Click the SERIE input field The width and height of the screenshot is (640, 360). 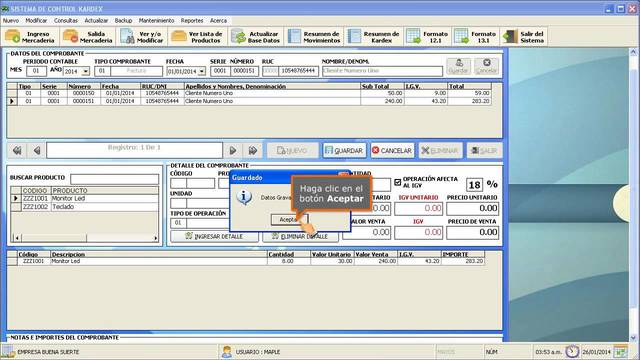pos(220,71)
